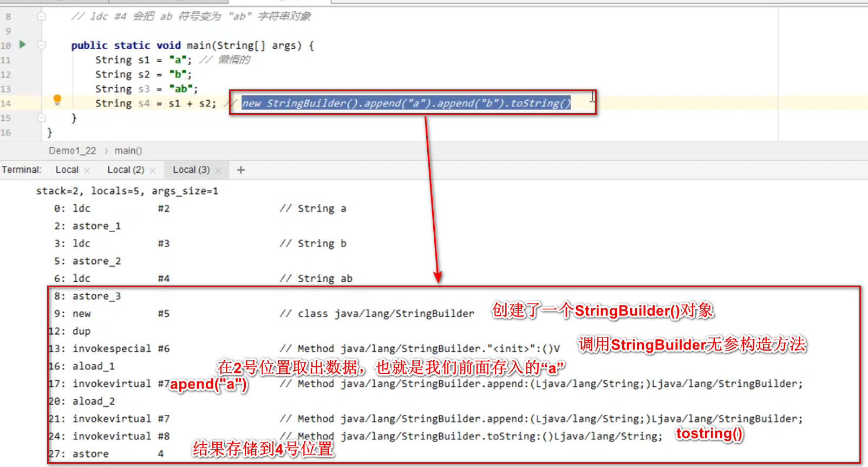The height and width of the screenshot is (467, 868).
Task: Click the StringBuilder.toString method comment
Action: [471, 436]
